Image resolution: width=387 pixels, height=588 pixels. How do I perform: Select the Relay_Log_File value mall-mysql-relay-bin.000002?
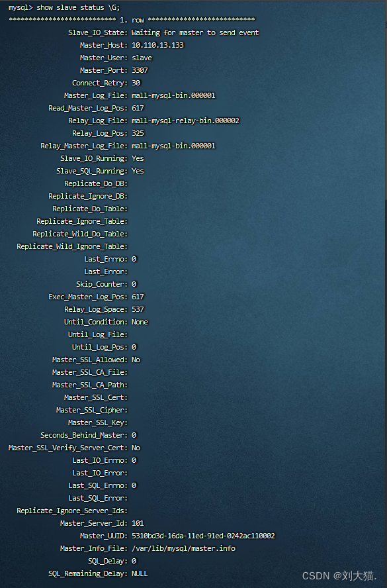[x=185, y=121]
